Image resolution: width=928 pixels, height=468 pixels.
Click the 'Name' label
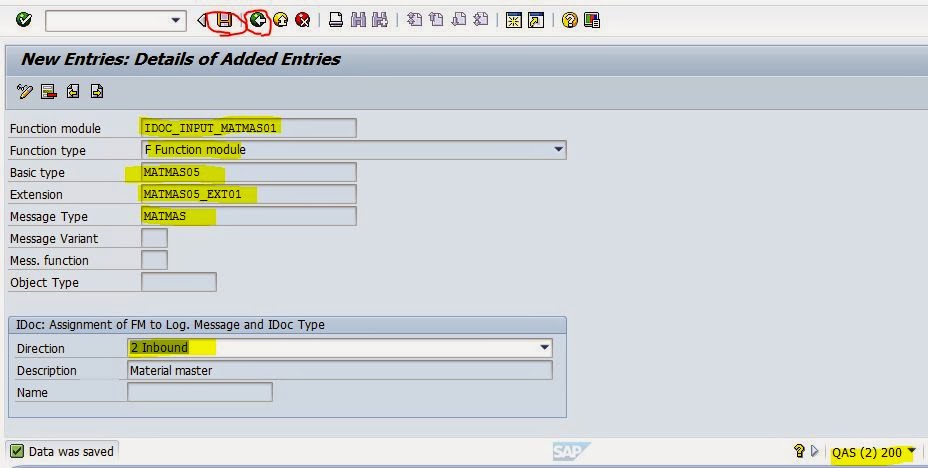32,392
